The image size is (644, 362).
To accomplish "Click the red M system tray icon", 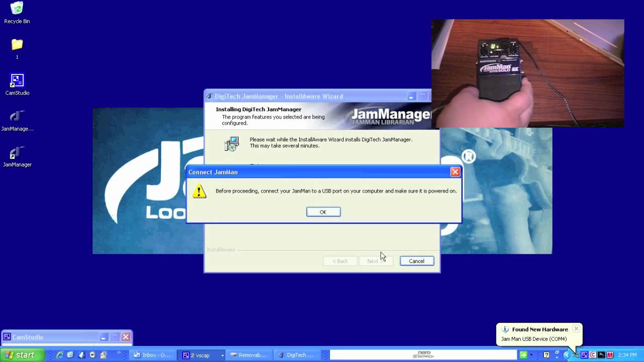I will pyautogui.click(x=610, y=355).
